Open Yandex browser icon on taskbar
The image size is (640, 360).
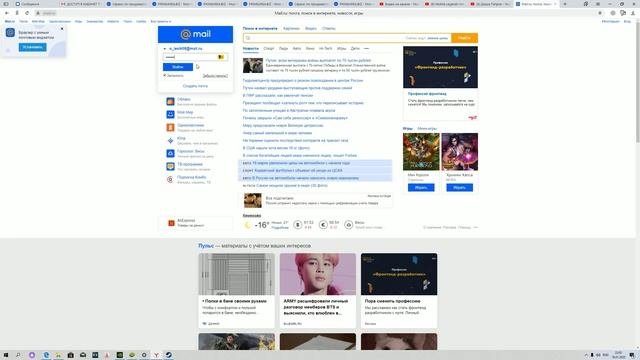click(x=156, y=355)
